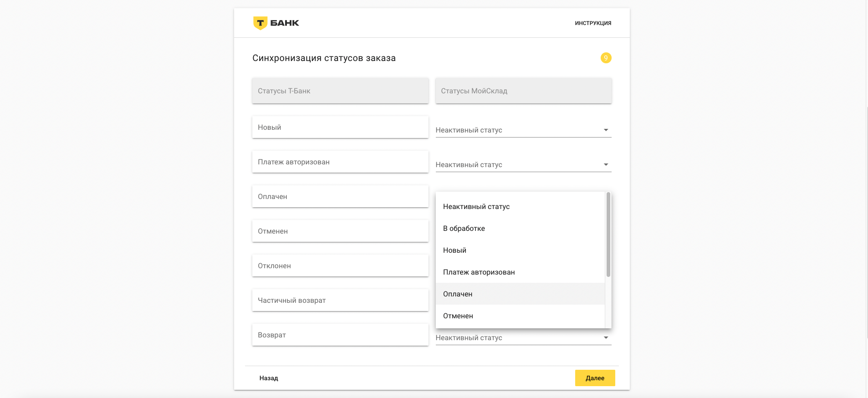This screenshot has width=868, height=398.
Task: Select Неактивный статус from the open list
Action: [476, 207]
